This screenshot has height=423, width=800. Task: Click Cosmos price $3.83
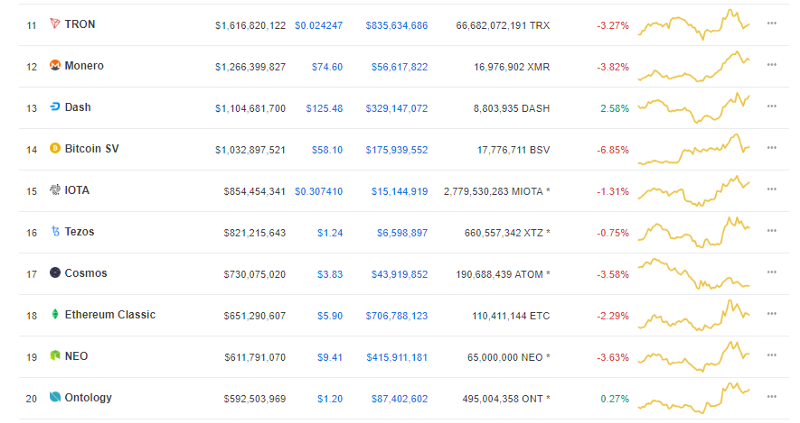[330, 275]
